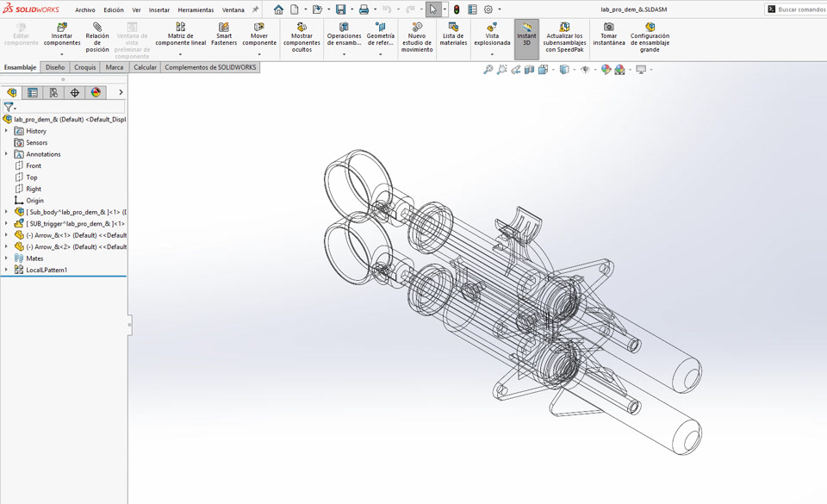Switch to the Marca tab

click(x=115, y=67)
